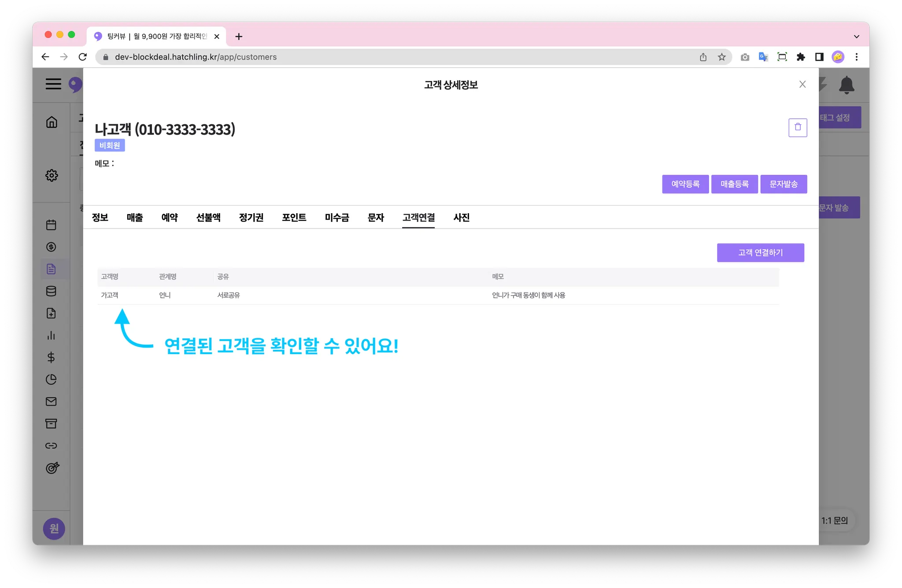902x588 pixels.
Task: Open the calendar icon in sidebar
Action: pyautogui.click(x=51, y=225)
